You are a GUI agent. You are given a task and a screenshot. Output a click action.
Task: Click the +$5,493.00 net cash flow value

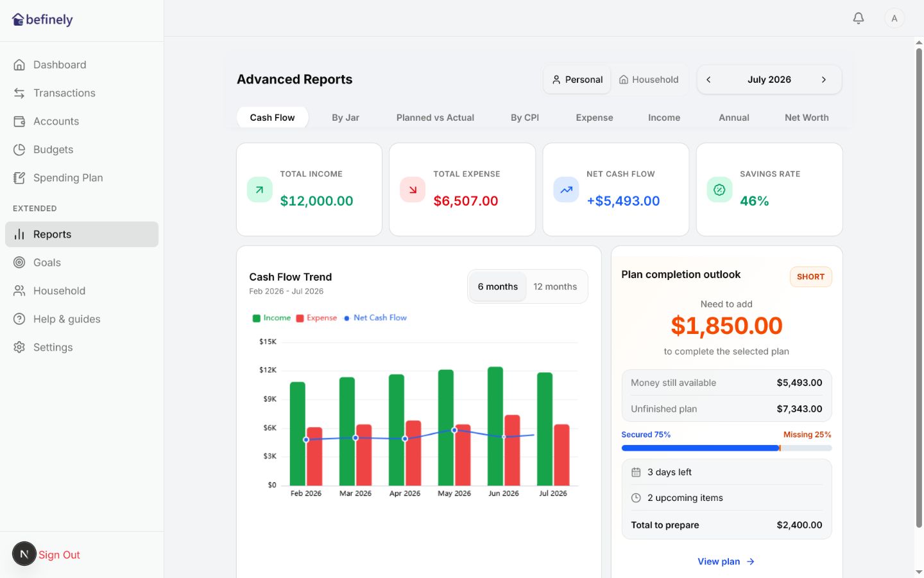623,201
